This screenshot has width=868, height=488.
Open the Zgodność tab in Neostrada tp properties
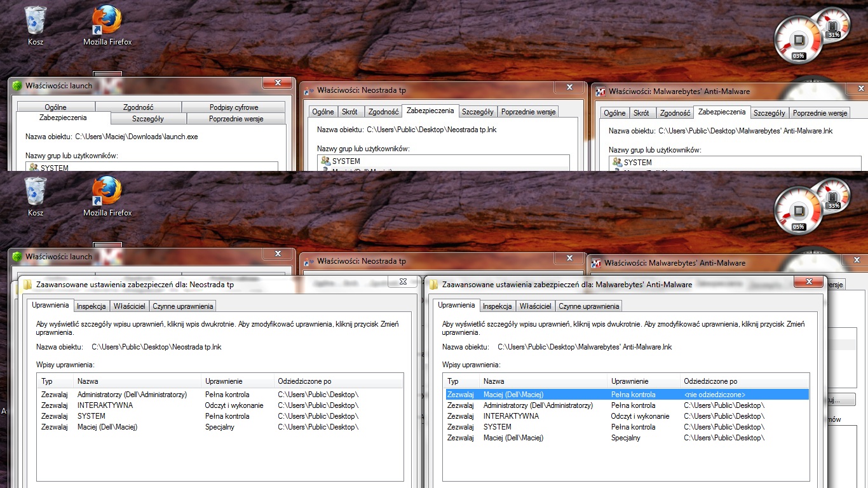[384, 112]
